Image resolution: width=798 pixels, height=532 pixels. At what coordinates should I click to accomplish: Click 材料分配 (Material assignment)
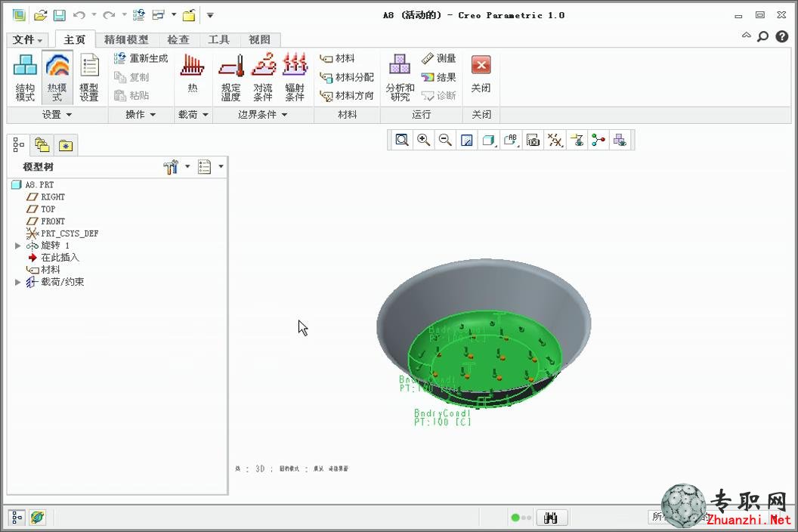[x=347, y=77]
